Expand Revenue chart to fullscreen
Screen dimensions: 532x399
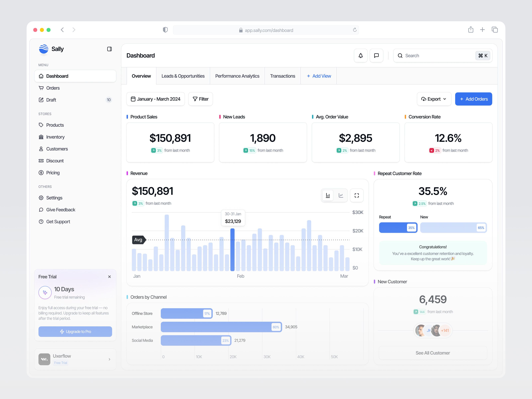pyautogui.click(x=357, y=195)
